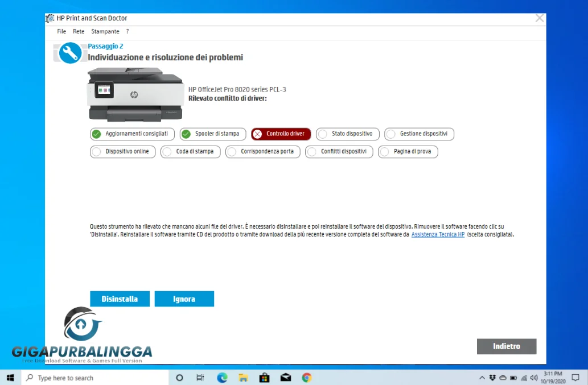Open the volume control from the system tray
The image size is (588, 385).
pos(533,377)
